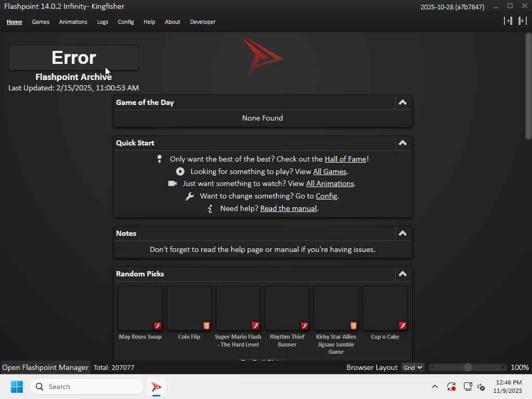Click the 100% scale value
532x399 pixels.
[520, 367]
